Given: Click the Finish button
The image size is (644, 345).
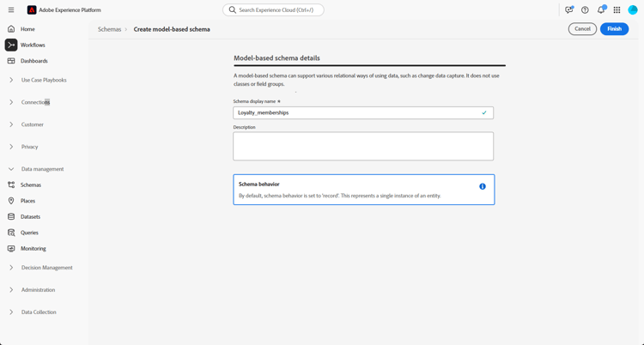Looking at the screenshot, I should click(x=614, y=29).
